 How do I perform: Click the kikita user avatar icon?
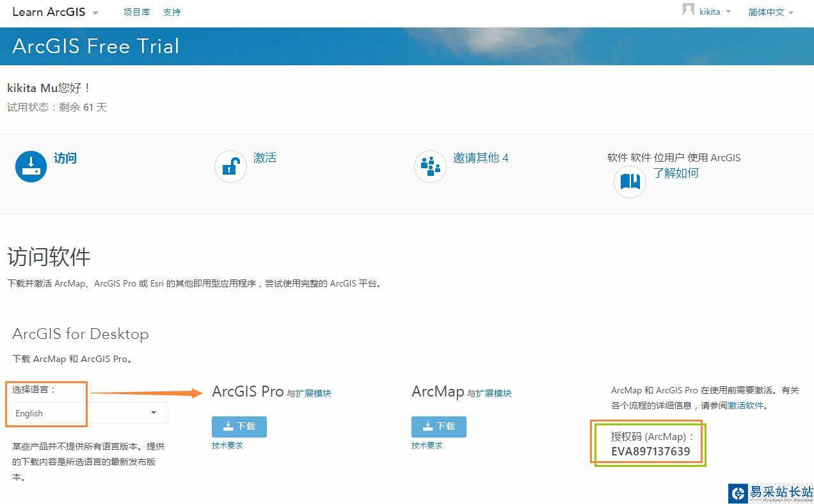point(689,10)
